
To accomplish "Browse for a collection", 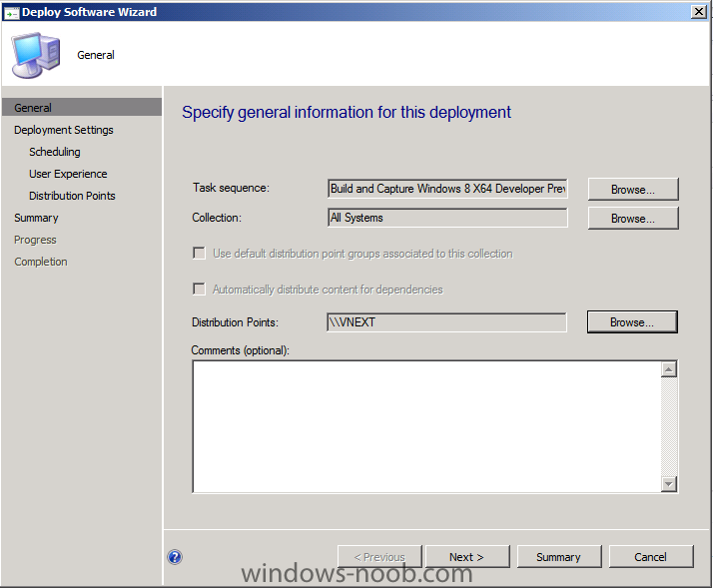I will tap(633, 219).
